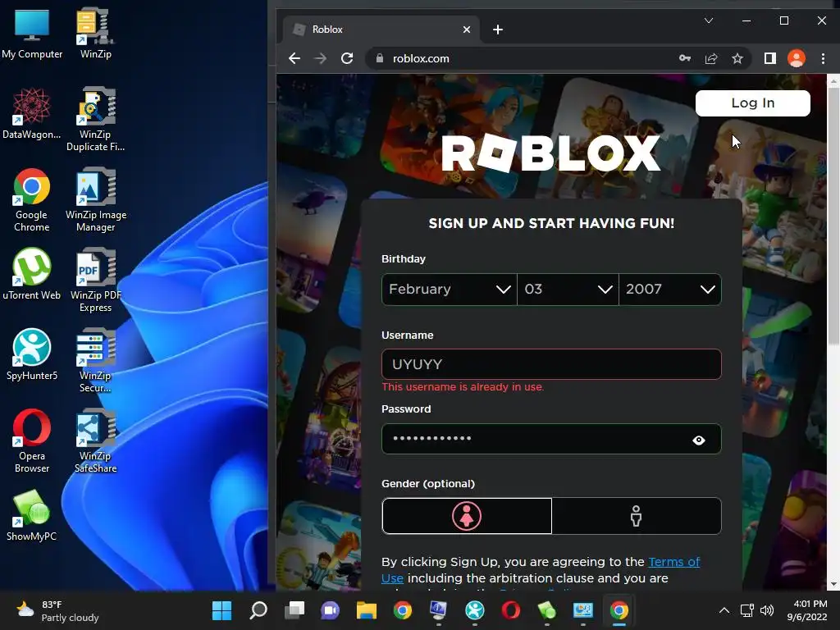
Task: Expand birthday month dropdown February
Action: coord(449,290)
